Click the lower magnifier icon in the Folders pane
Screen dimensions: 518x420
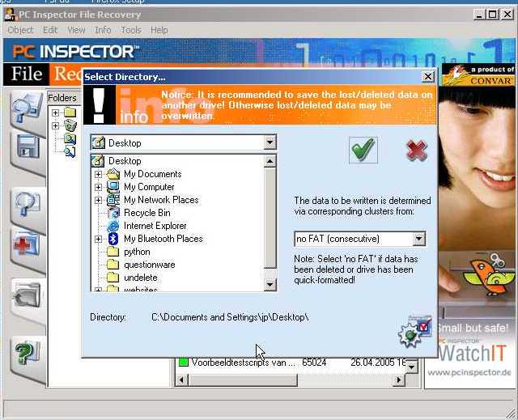pyautogui.click(x=70, y=151)
